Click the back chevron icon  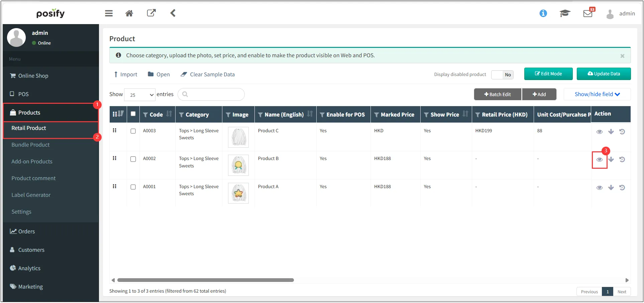point(173,13)
